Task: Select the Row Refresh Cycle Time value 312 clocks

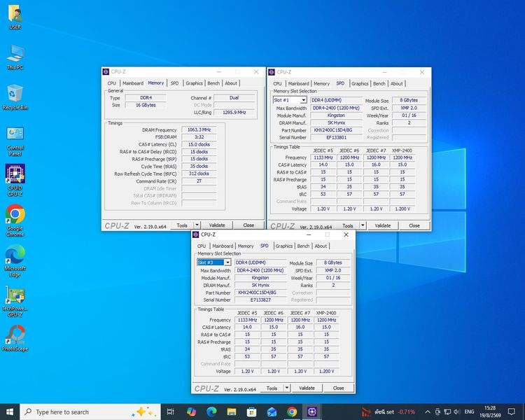Action: point(199,174)
